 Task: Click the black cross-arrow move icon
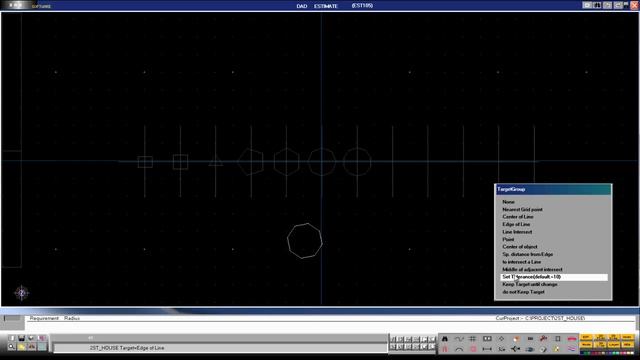click(x=516, y=349)
